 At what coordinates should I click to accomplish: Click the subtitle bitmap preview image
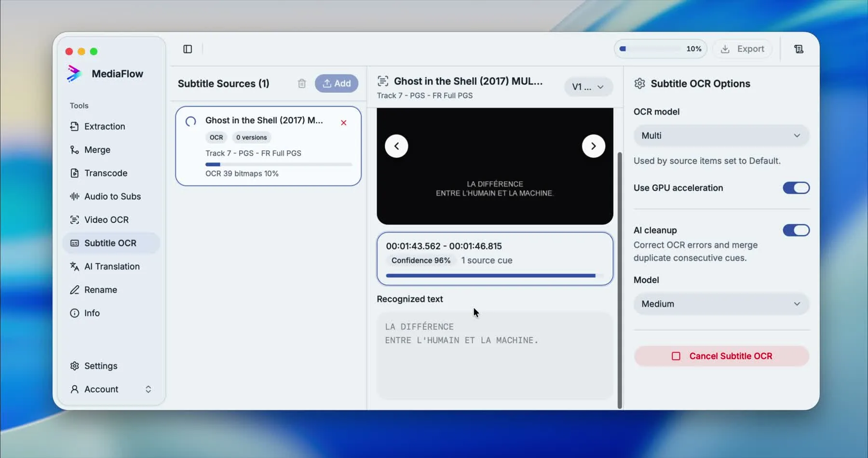[495, 166]
